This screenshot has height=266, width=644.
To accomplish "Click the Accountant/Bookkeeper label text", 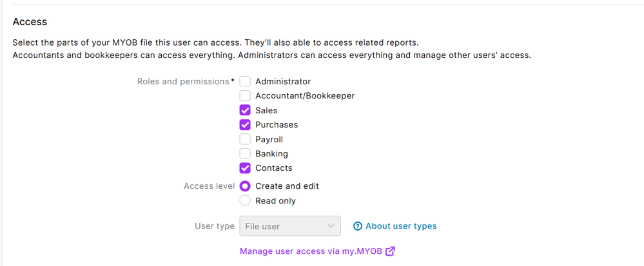I will (305, 96).
